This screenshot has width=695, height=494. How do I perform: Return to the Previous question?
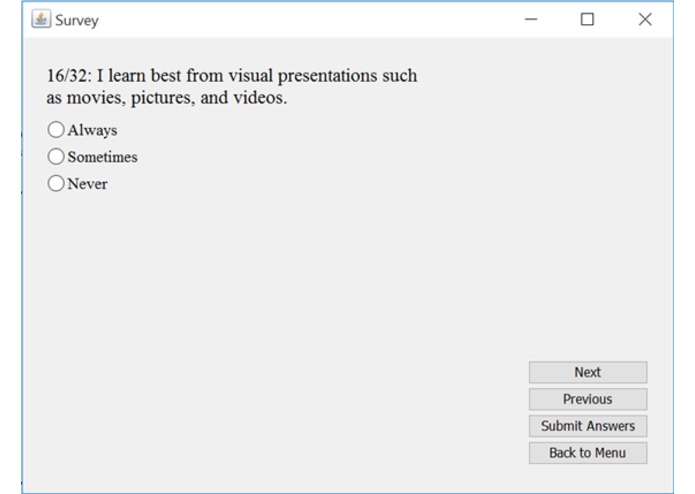click(588, 399)
